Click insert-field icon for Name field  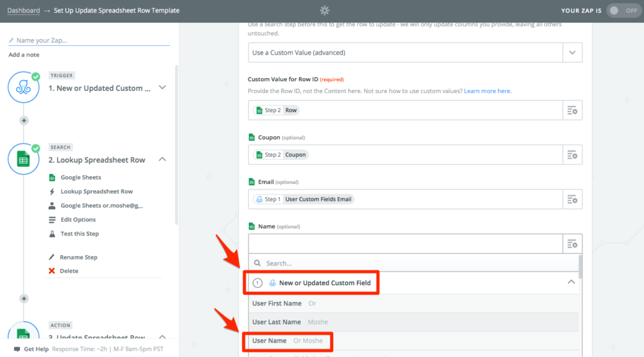572,244
